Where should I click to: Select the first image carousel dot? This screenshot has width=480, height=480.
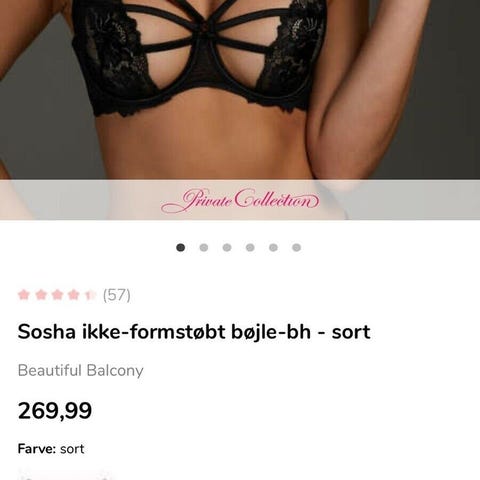pos(181,248)
